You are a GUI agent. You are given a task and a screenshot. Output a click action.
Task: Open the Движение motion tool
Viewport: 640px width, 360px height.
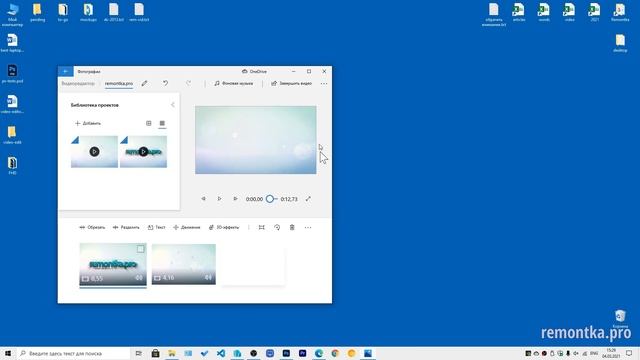click(187, 227)
